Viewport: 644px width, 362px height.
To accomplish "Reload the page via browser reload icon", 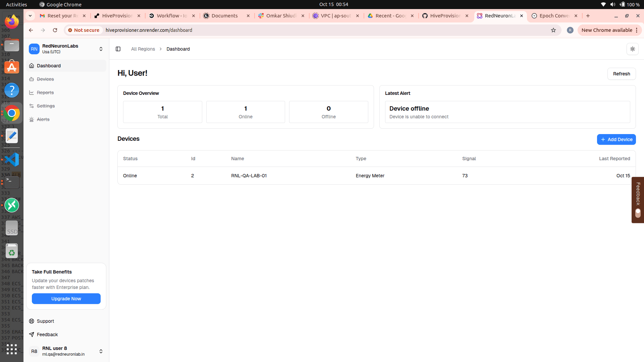I will click(x=55, y=30).
